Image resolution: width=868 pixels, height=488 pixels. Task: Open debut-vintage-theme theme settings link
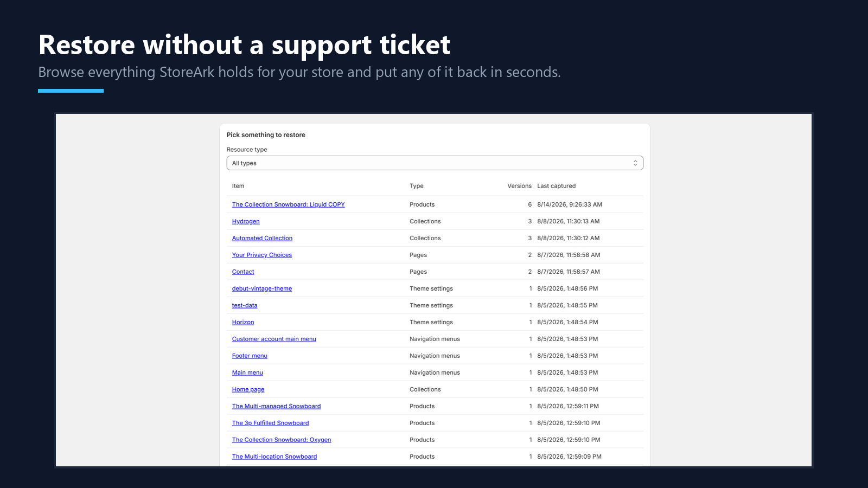[x=262, y=288]
